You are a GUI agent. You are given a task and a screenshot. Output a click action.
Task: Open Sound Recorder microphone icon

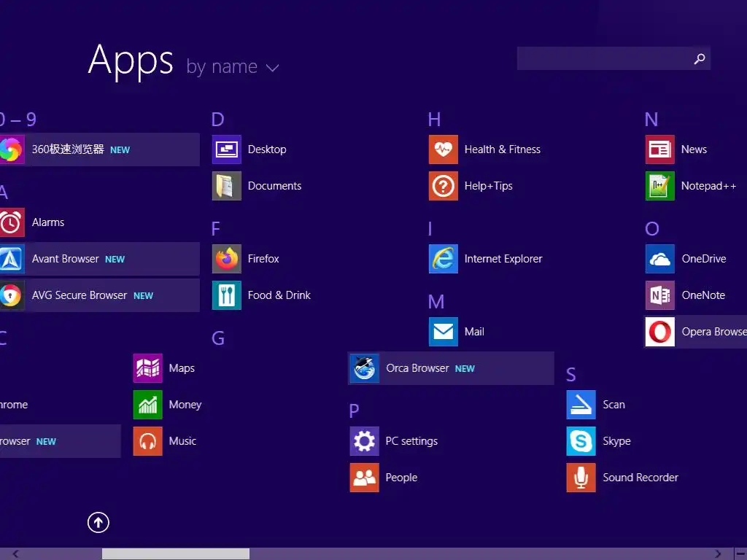(581, 478)
